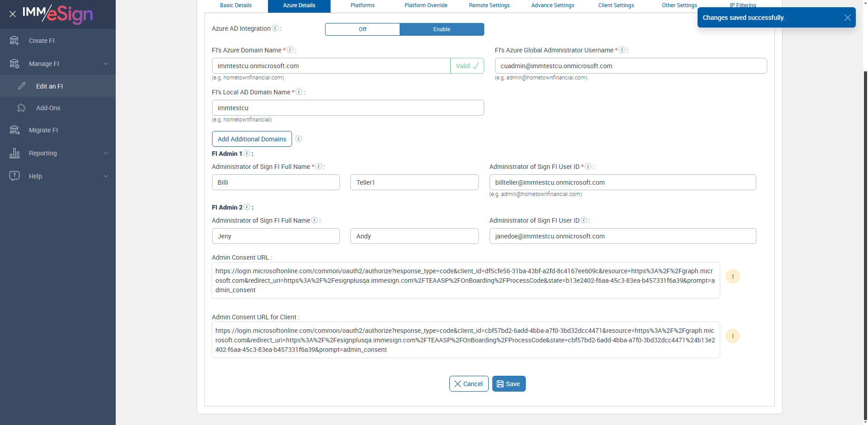Viewport: 868px width, 425px height.
Task: Open info icon beside FI Admin 1
Action: tap(247, 153)
